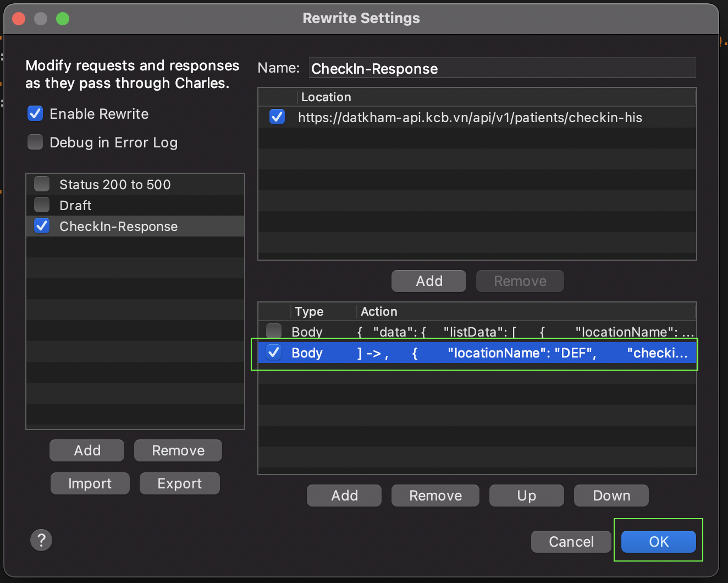This screenshot has height=583, width=728.
Task: Click the Name field containing CheckIn-Response
Action: tap(503, 68)
